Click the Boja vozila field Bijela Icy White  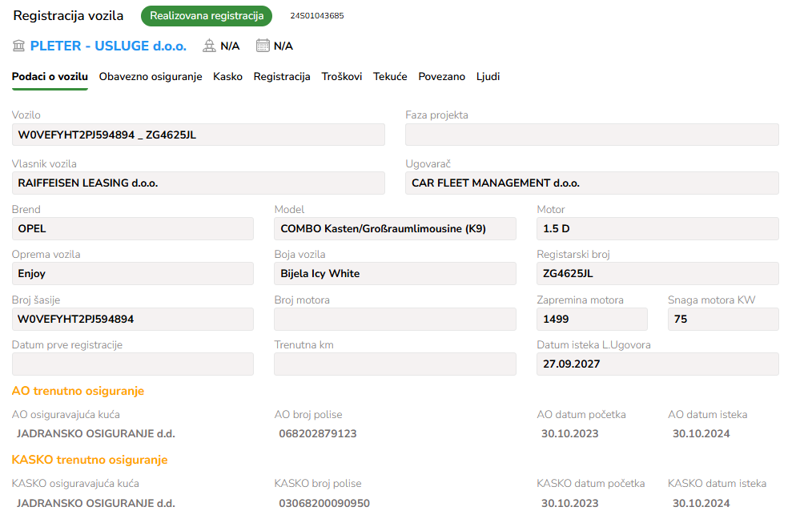point(395,273)
